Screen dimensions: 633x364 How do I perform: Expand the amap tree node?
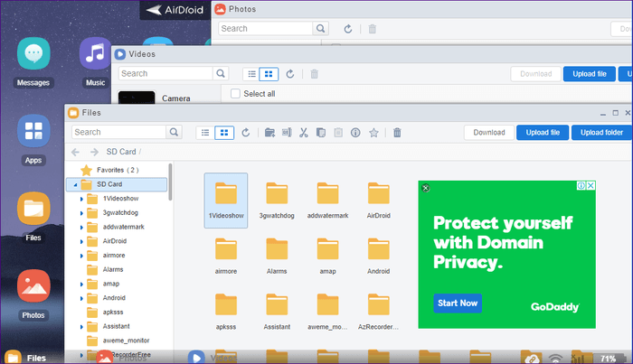[81, 285]
